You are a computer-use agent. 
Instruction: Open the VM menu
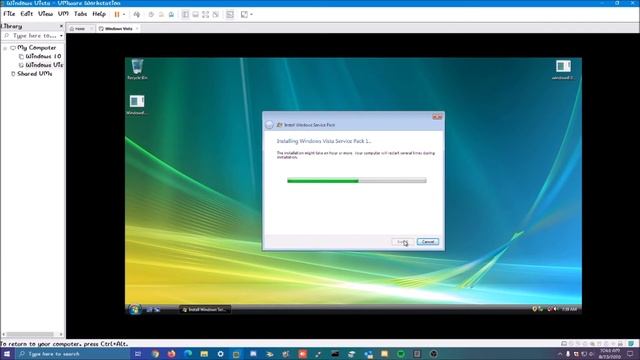[x=63, y=14]
